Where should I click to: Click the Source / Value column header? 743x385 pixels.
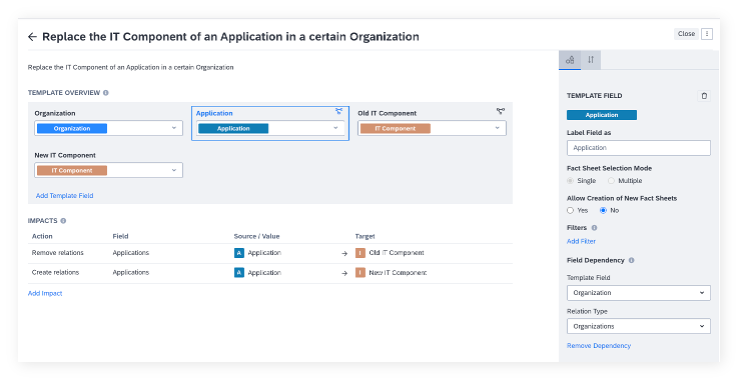(256, 236)
